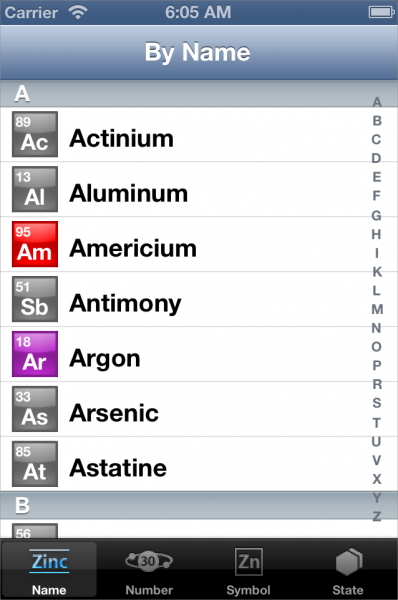398x600 pixels.
Task: Tap the battery icon in status bar
Action: [x=381, y=12]
